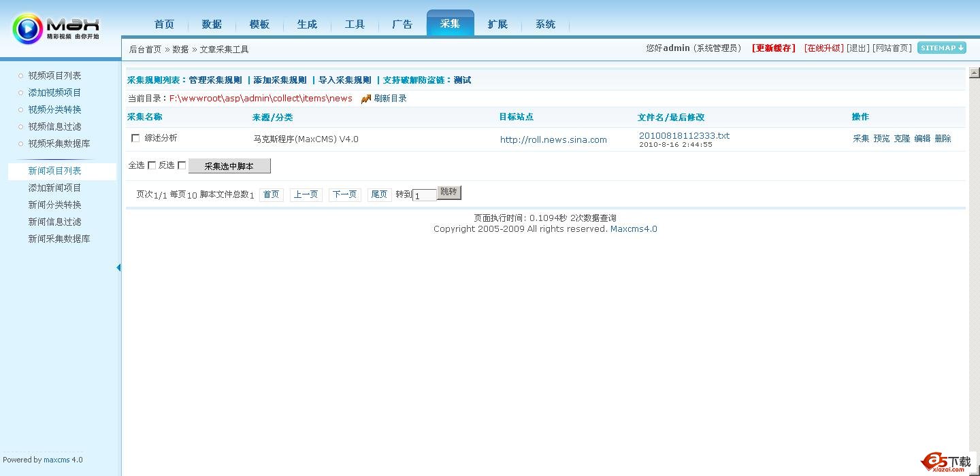980x476 pixels.
Task: Open the 采集 top navigation tab
Action: 450,24
